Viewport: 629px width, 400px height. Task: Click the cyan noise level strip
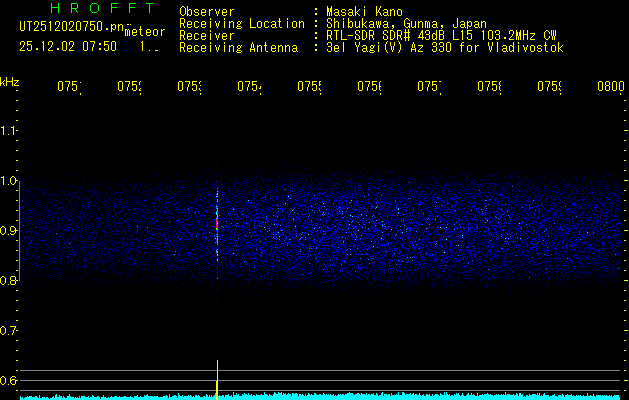click(x=400, y=397)
